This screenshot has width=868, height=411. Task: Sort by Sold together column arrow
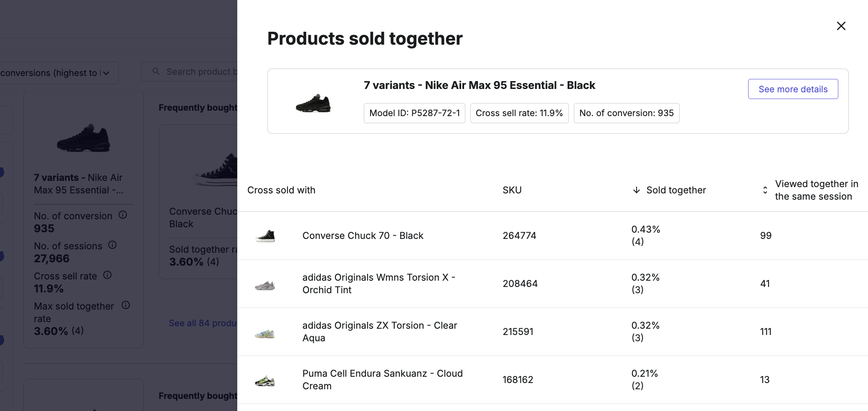click(636, 190)
